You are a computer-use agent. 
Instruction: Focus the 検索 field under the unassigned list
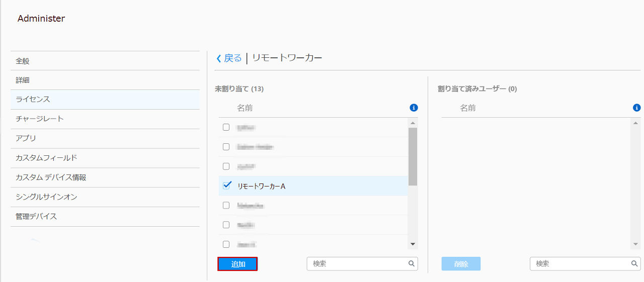pos(357,263)
